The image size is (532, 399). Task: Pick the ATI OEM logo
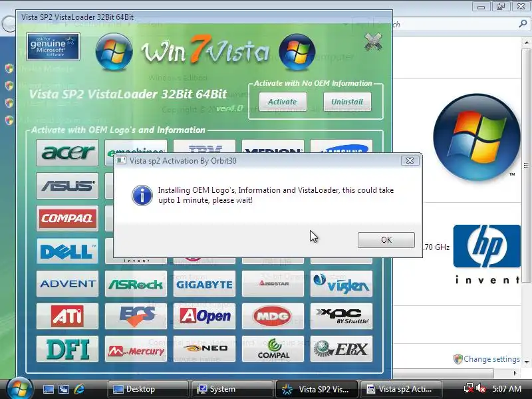[x=68, y=317]
